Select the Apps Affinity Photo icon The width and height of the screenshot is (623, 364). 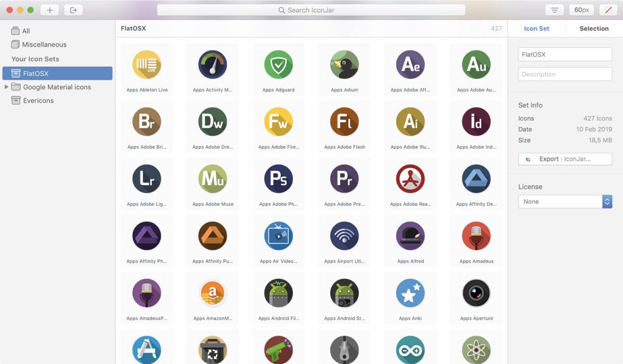click(147, 236)
